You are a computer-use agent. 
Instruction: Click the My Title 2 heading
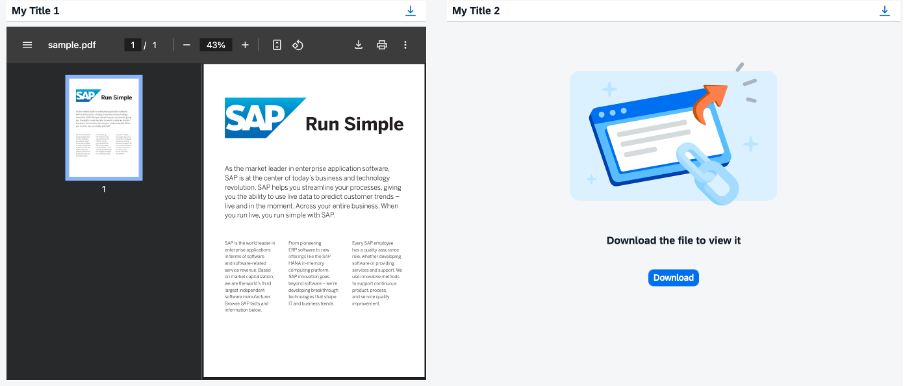(x=476, y=10)
